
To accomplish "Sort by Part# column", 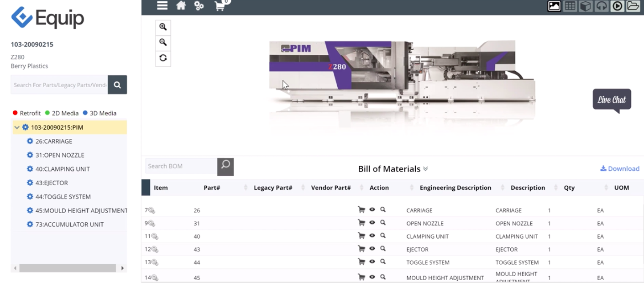I will pyautogui.click(x=246, y=188).
